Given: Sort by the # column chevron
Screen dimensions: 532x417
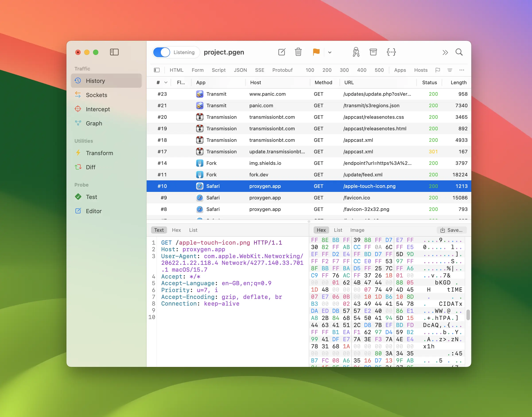Looking at the screenshot, I should coord(166,82).
